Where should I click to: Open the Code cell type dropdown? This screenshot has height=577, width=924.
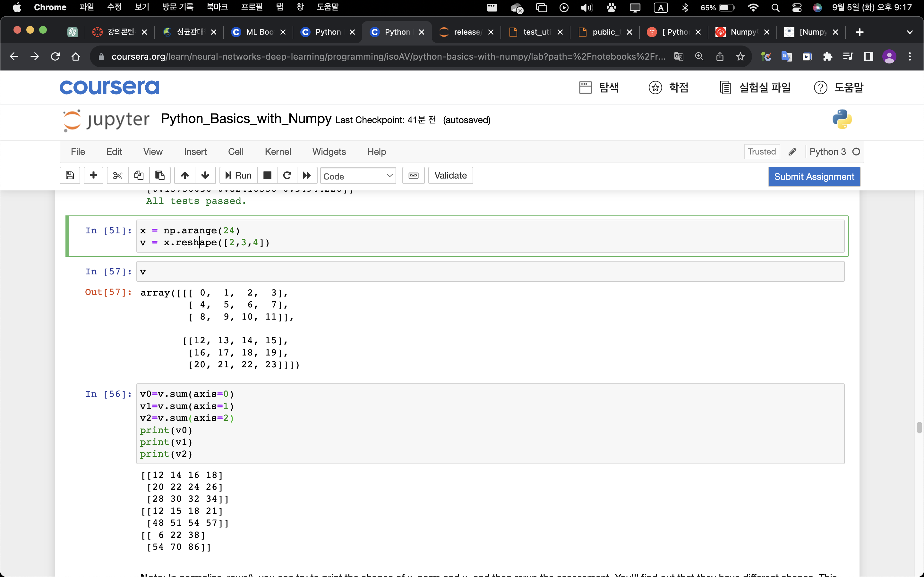pyautogui.click(x=358, y=176)
